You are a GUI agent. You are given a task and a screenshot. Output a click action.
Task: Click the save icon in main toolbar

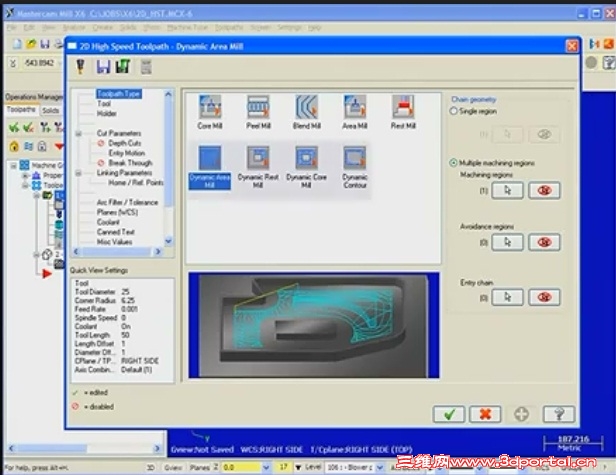click(x=45, y=44)
